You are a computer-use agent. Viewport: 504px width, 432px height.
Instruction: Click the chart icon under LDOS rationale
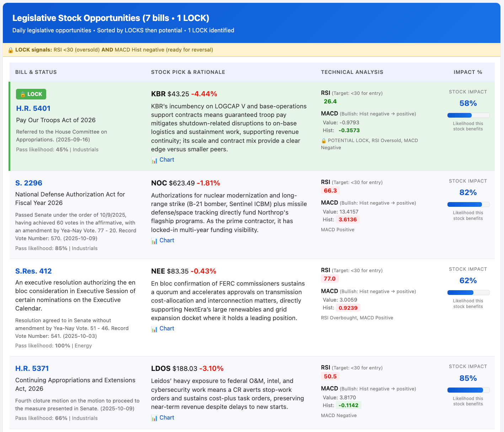pyautogui.click(x=154, y=418)
